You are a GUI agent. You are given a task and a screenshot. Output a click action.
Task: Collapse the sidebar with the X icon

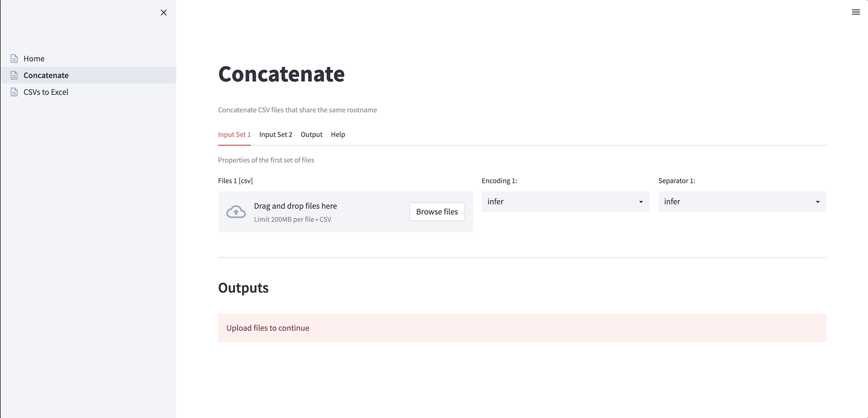(163, 13)
